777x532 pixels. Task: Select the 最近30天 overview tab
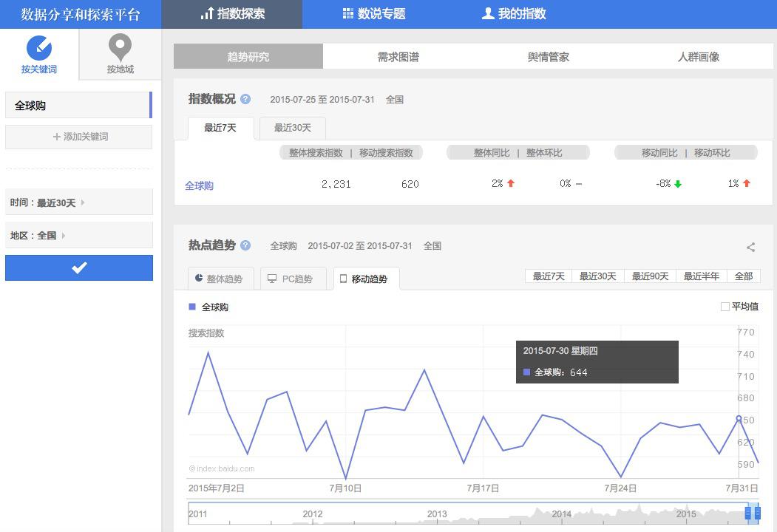(293, 128)
